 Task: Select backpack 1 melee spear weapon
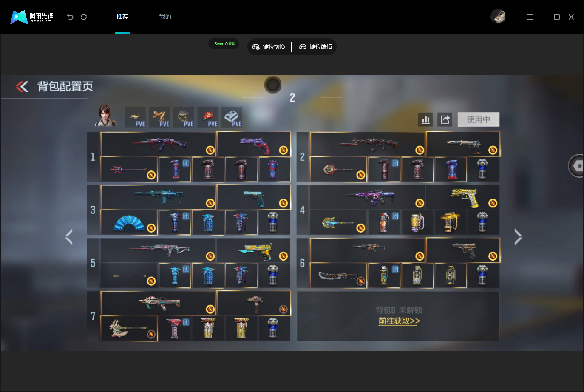129,170
